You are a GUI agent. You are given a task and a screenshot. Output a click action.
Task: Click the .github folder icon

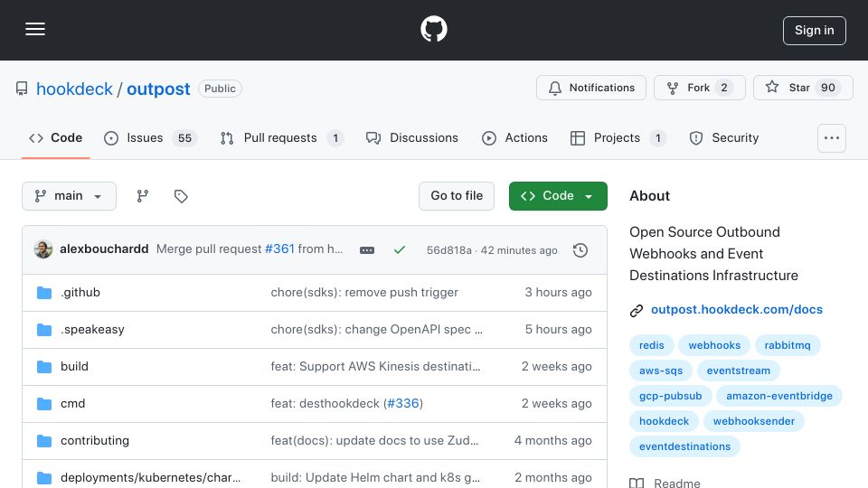point(44,293)
